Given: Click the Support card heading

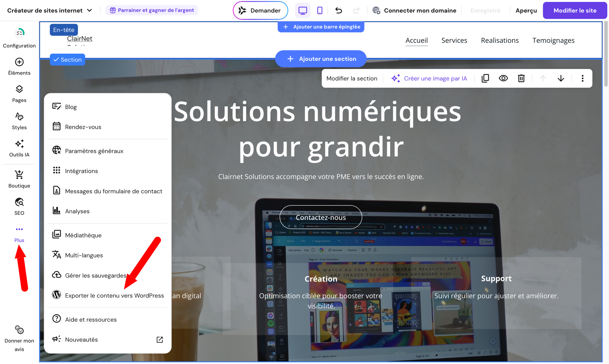Looking at the screenshot, I should click(496, 278).
